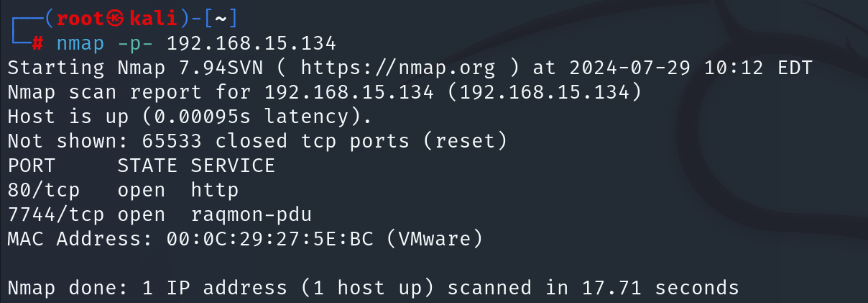The width and height of the screenshot is (868, 303).
Task: Click the STATE column header
Action: pyautogui.click(x=147, y=166)
